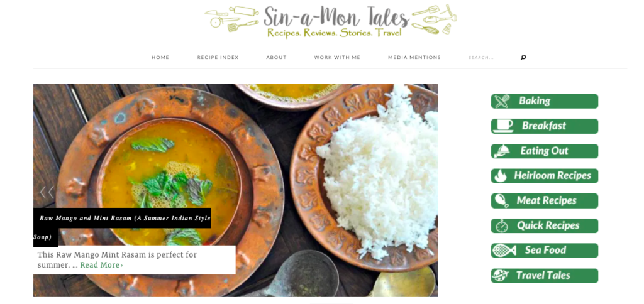Click the coffee cup Breakfast icon
Screen dimensions: 644x304
(502, 126)
